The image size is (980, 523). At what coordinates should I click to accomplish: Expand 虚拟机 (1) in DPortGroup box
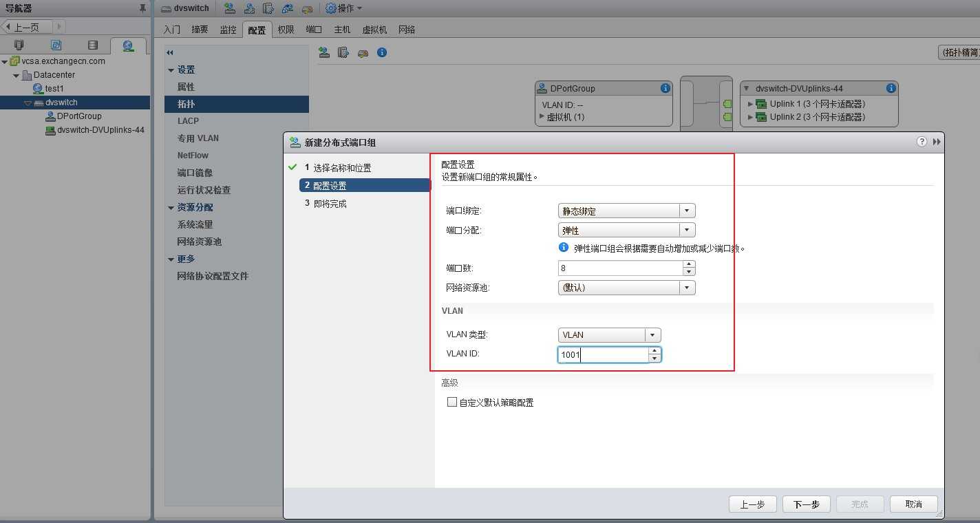pos(542,116)
